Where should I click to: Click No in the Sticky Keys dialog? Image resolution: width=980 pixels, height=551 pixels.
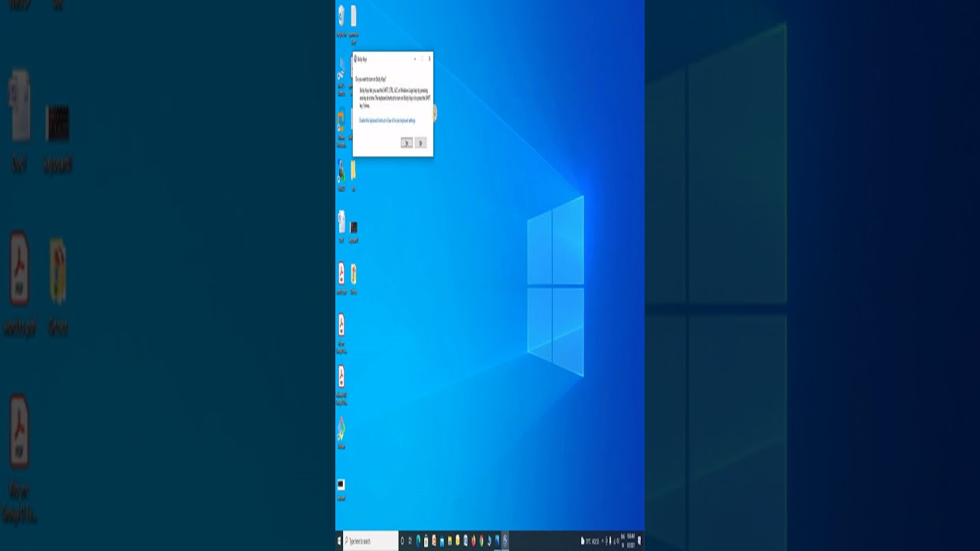[420, 143]
